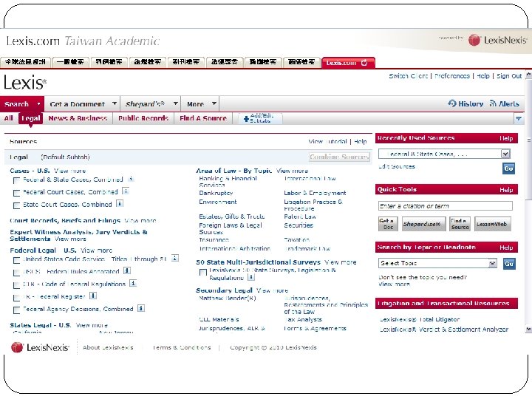Open Shepard's dropdown arrow
This screenshot has height=399, width=532.
[x=175, y=103]
